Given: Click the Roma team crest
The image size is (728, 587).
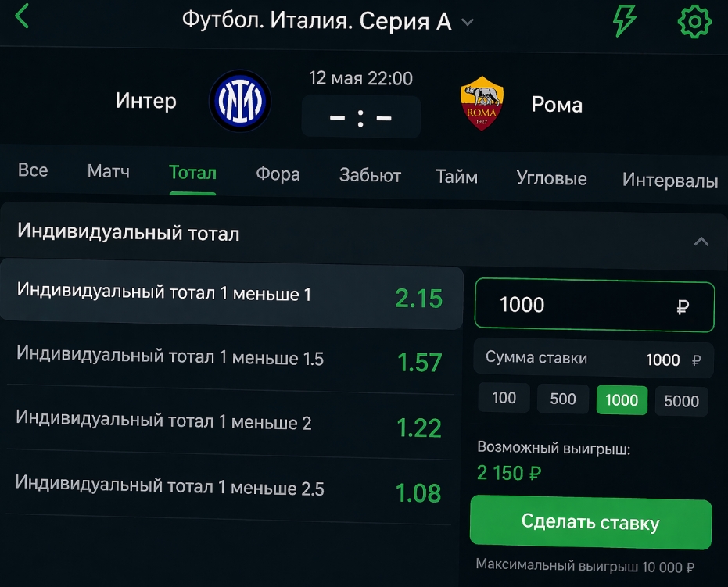Looking at the screenshot, I should [482, 103].
